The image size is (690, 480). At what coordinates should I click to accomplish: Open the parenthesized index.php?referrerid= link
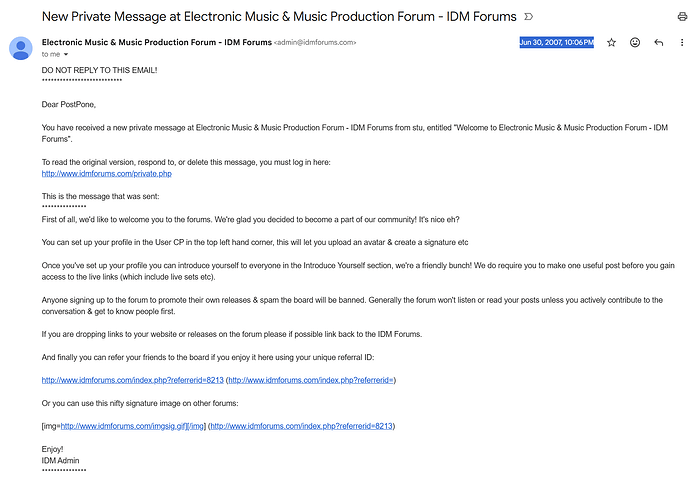[311, 380]
